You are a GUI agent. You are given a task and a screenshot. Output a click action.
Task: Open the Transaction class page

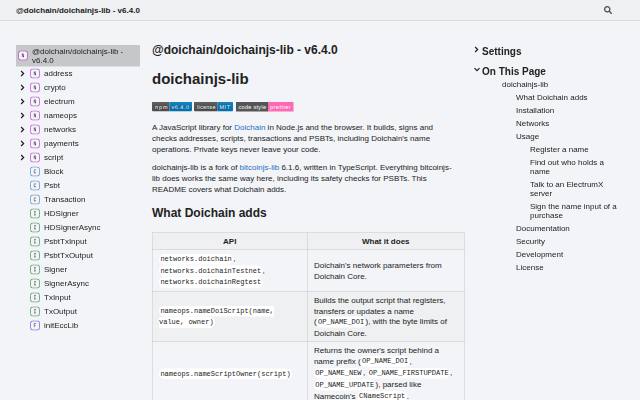click(x=64, y=199)
